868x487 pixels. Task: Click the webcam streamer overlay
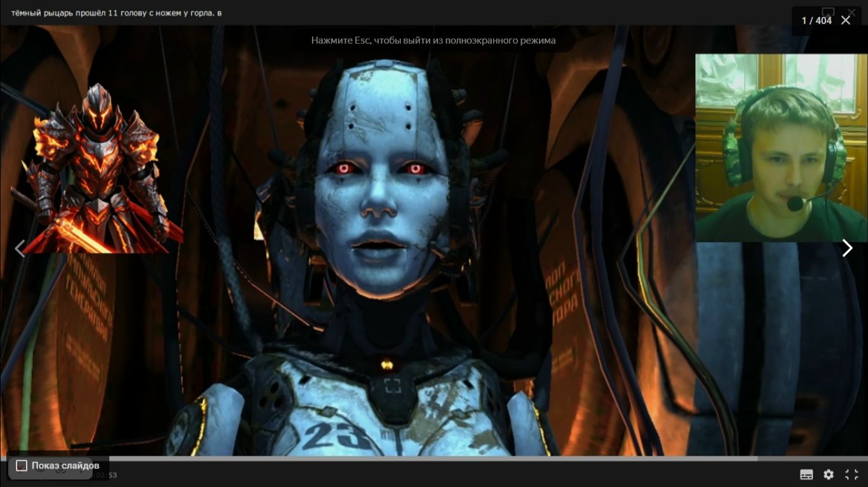click(x=782, y=147)
